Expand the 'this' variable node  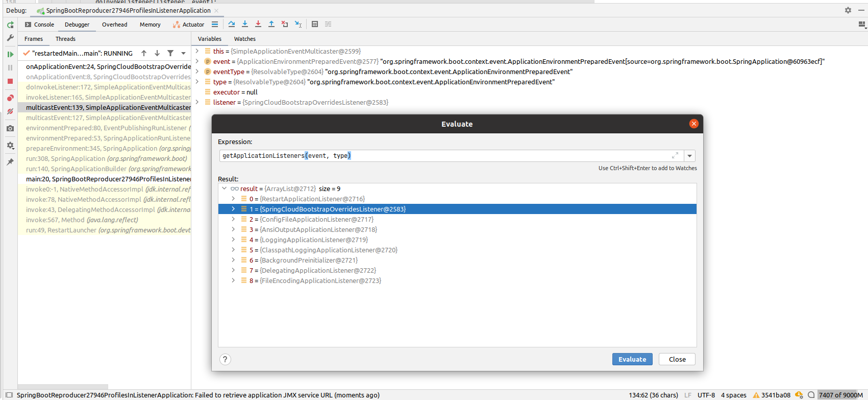tap(197, 51)
